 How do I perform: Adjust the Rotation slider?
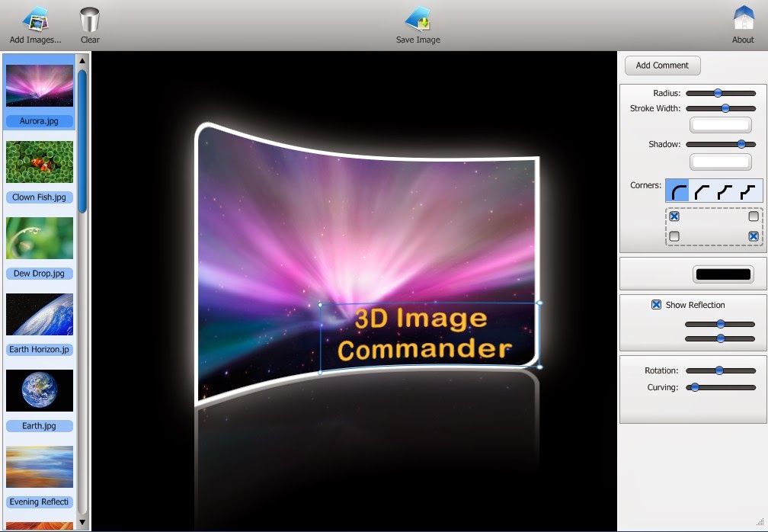[721, 371]
